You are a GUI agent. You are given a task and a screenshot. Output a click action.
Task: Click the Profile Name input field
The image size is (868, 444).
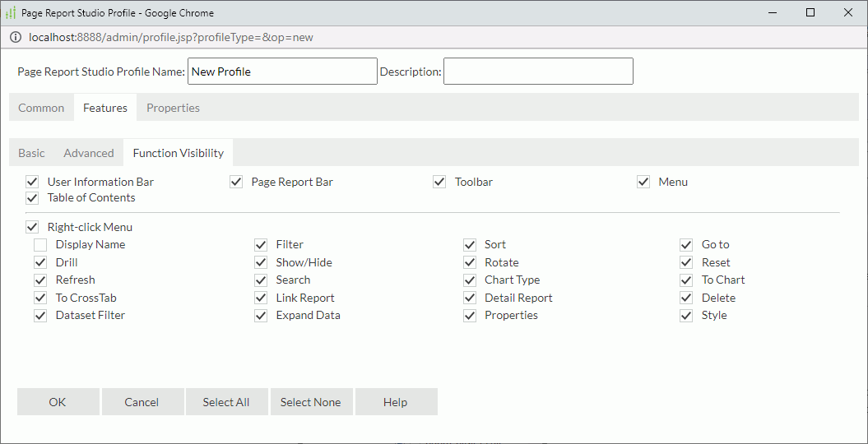tap(282, 72)
